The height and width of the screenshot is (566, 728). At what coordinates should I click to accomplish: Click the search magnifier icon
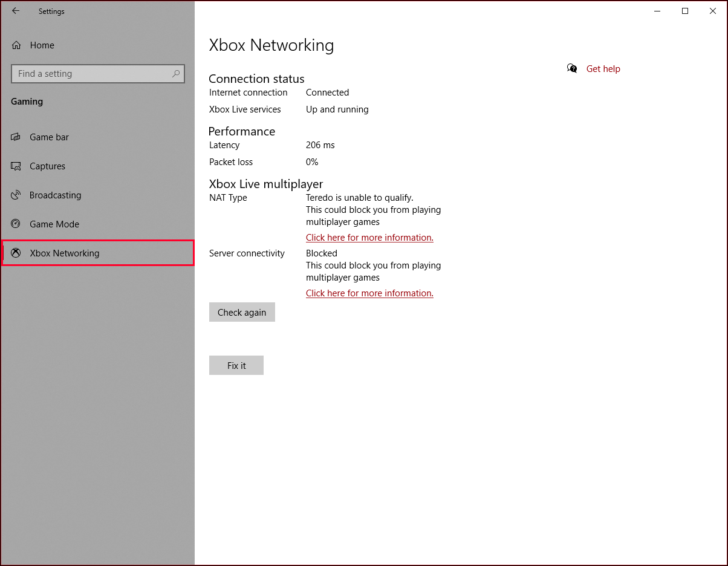click(x=176, y=74)
